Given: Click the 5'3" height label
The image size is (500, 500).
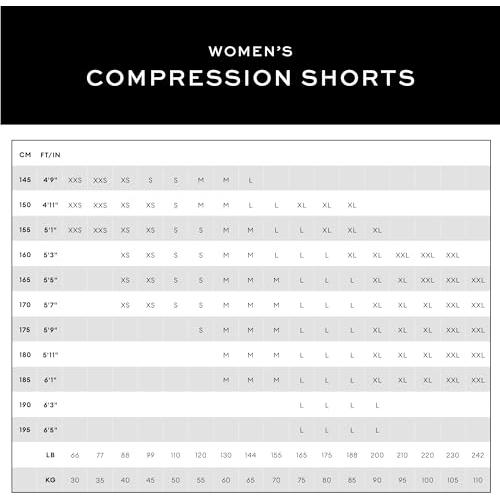Looking at the screenshot, I should tap(50, 255).
